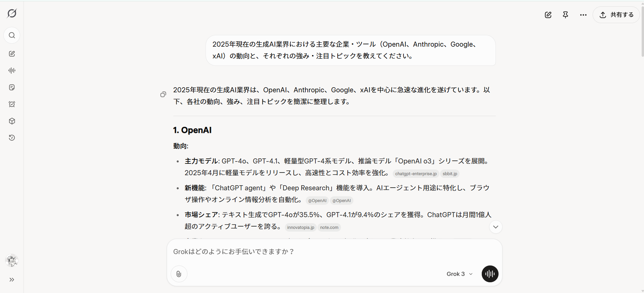Expand the sidebar with double chevron
The image size is (644, 293).
(x=12, y=280)
